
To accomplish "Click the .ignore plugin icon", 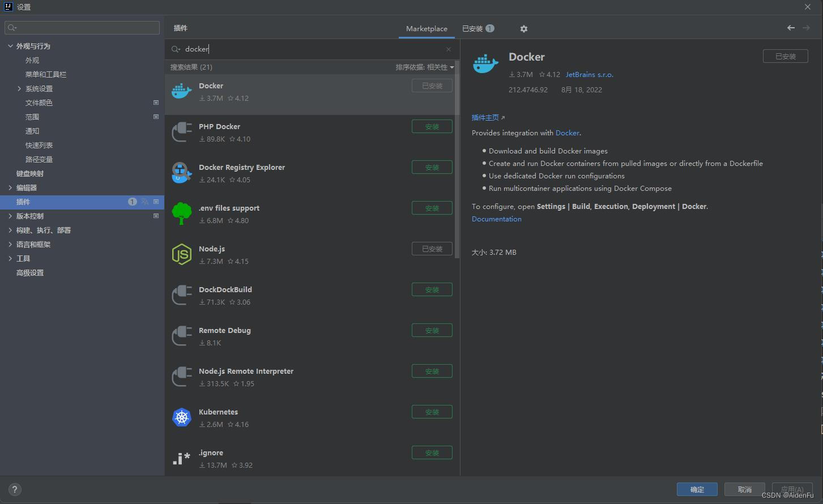I will click(181, 458).
